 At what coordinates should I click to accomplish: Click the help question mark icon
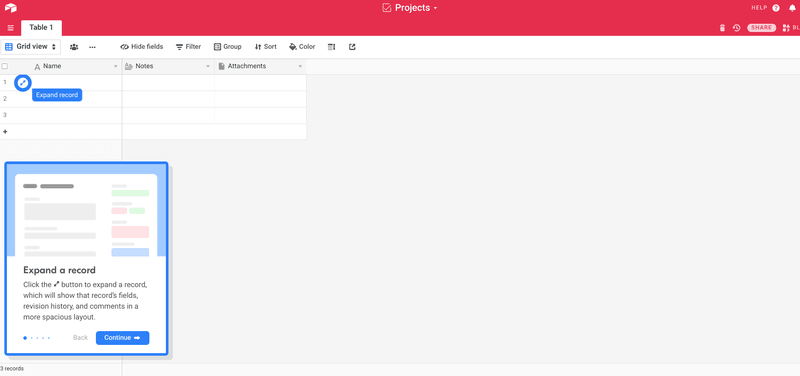pyautogui.click(x=776, y=8)
